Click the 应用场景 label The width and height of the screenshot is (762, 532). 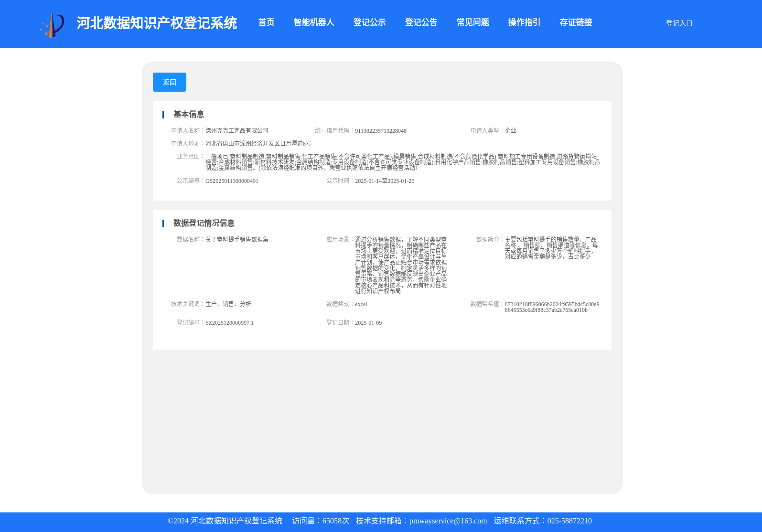(340, 239)
